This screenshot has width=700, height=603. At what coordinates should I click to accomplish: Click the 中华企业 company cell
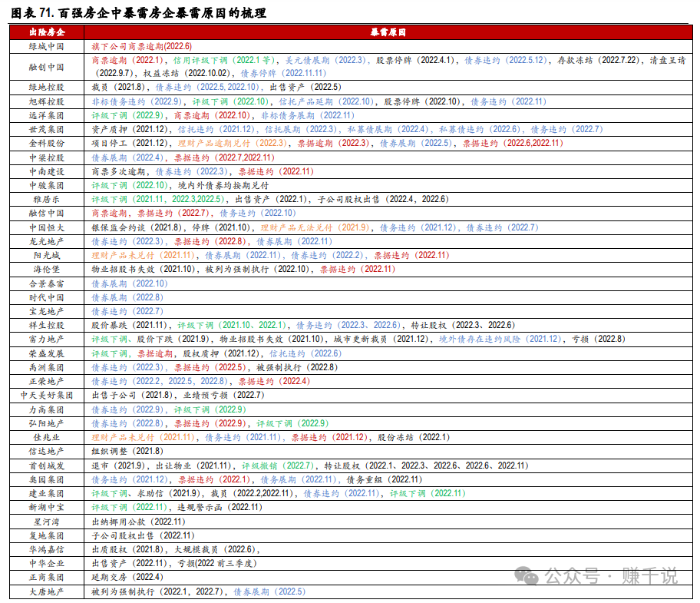47,563
